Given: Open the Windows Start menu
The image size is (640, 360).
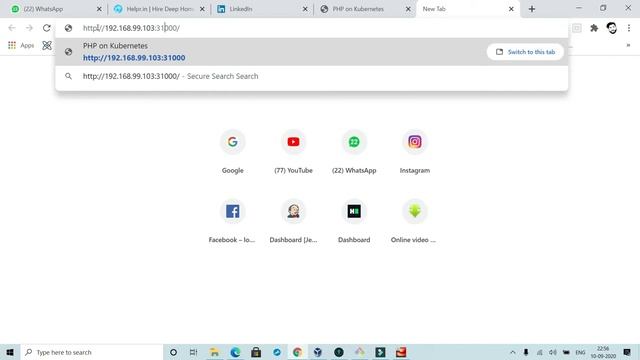Looking at the screenshot, I should tap(10, 352).
